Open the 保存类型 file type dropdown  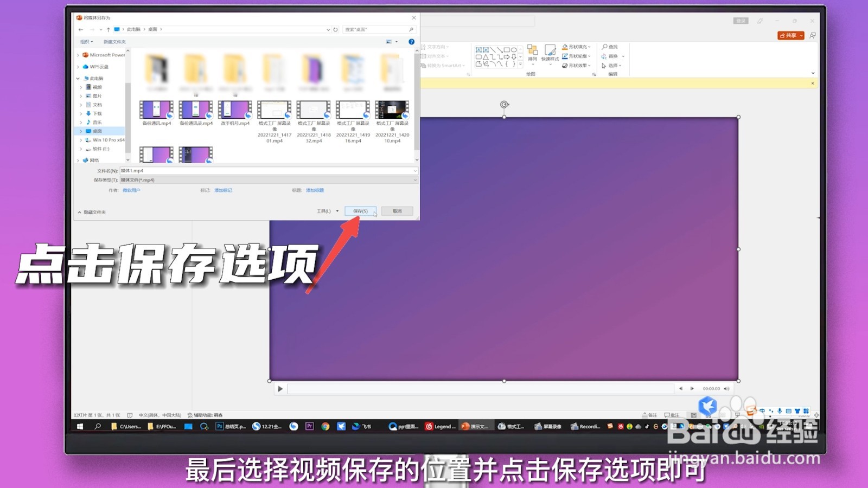click(x=414, y=179)
